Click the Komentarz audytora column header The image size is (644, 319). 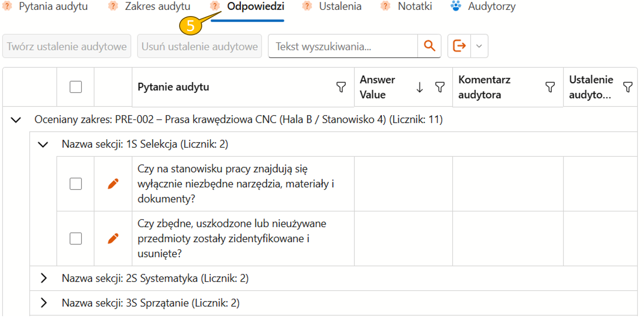[484, 87]
